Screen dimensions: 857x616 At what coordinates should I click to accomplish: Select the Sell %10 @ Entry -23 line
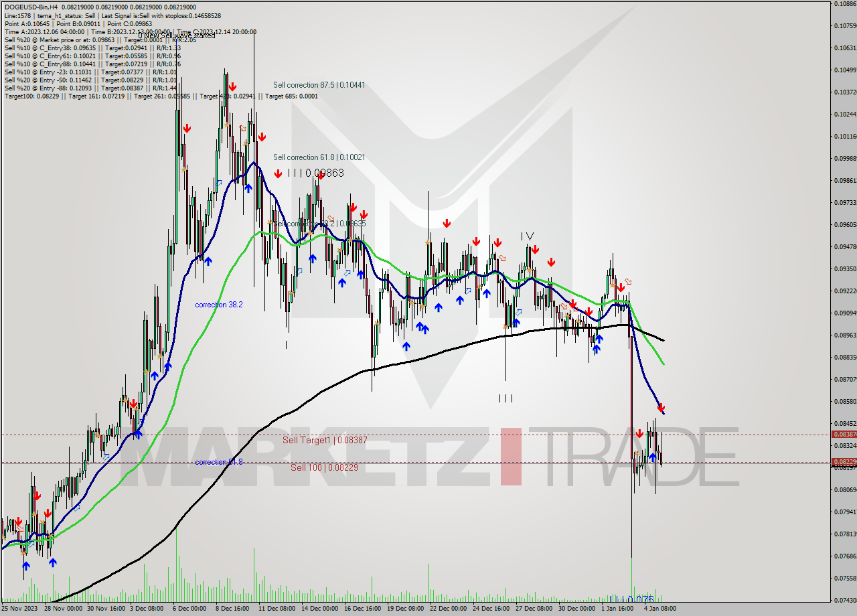tap(90, 72)
